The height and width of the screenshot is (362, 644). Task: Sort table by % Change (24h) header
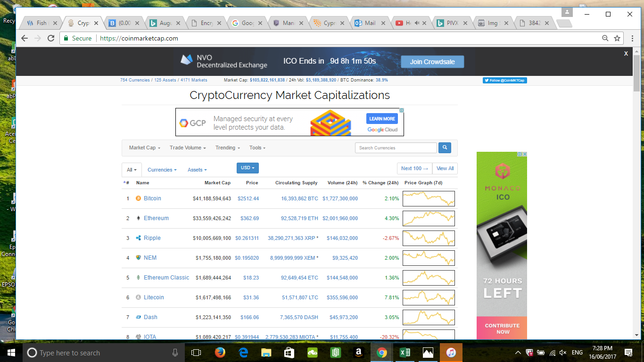click(380, 183)
